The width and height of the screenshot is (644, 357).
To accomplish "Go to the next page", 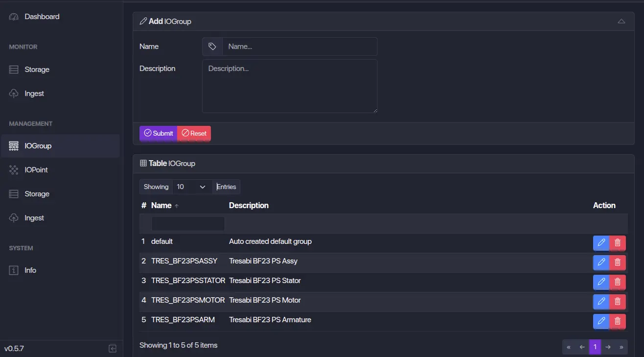I will point(608,347).
